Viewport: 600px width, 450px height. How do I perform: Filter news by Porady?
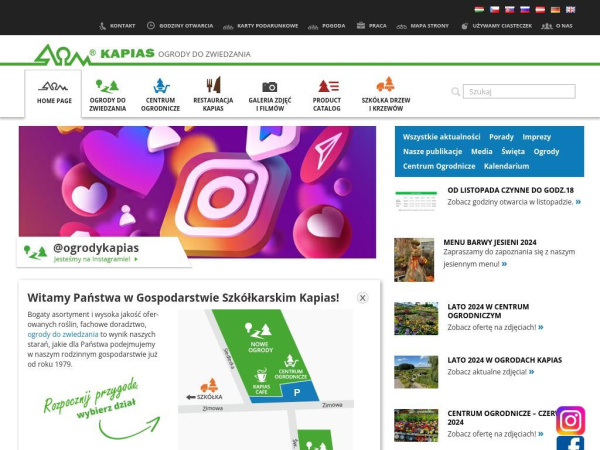(501, 137)
